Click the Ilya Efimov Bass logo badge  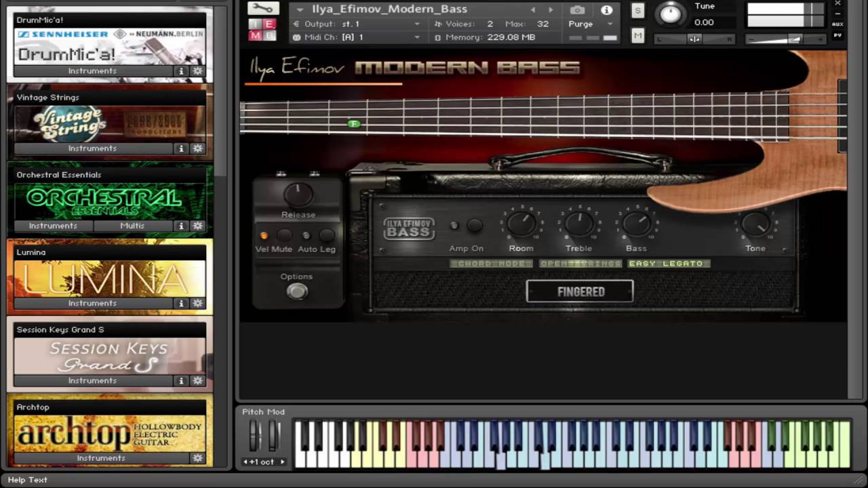409,228
